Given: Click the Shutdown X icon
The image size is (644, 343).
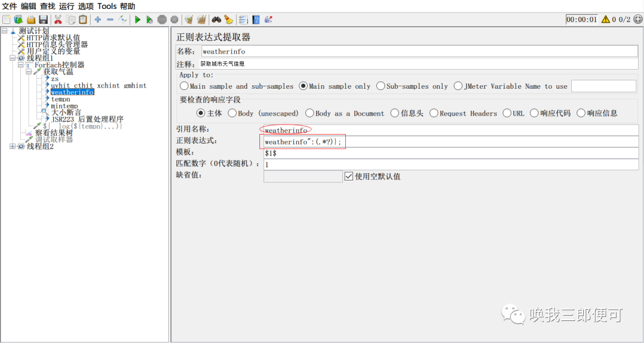Looking at the screenshot, I should click(x=175, y=19).
